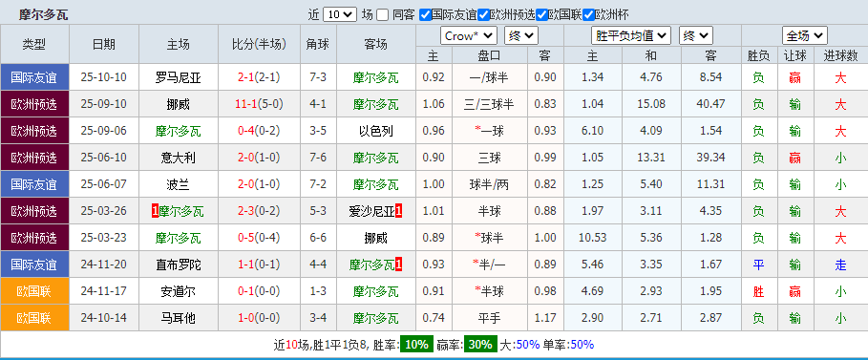
Task: Open the 11-1(5-0) score link
Action: 260,104
